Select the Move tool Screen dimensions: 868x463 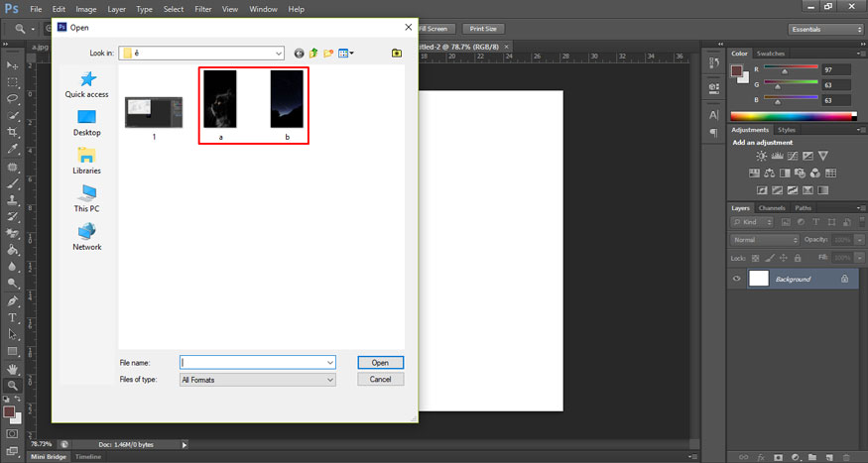tap(12, 65)
